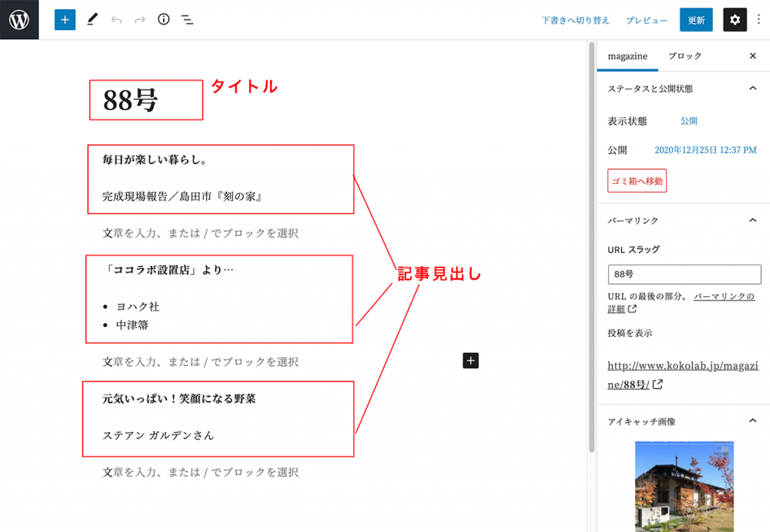Viewport: 770px width, 532px height.
Task: Switch to the ブロック tab
Action: tap(684, 56)
